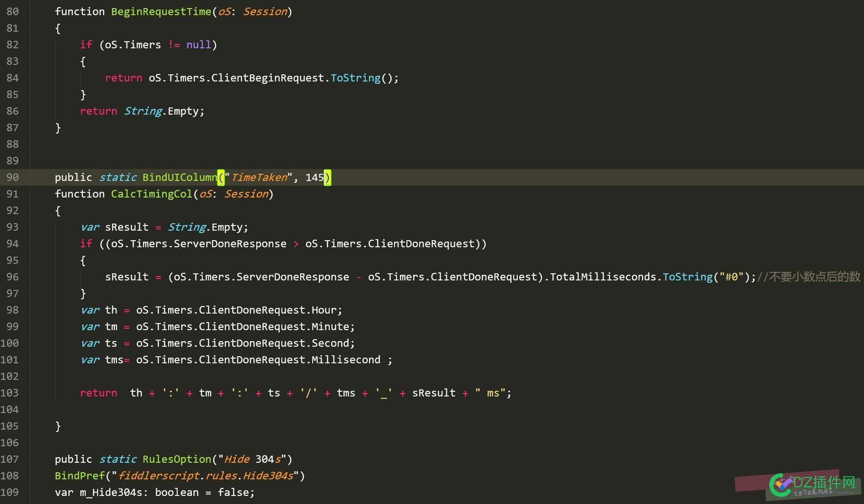
Task: Click the Chinese comment on line 96
Action: 809,277
